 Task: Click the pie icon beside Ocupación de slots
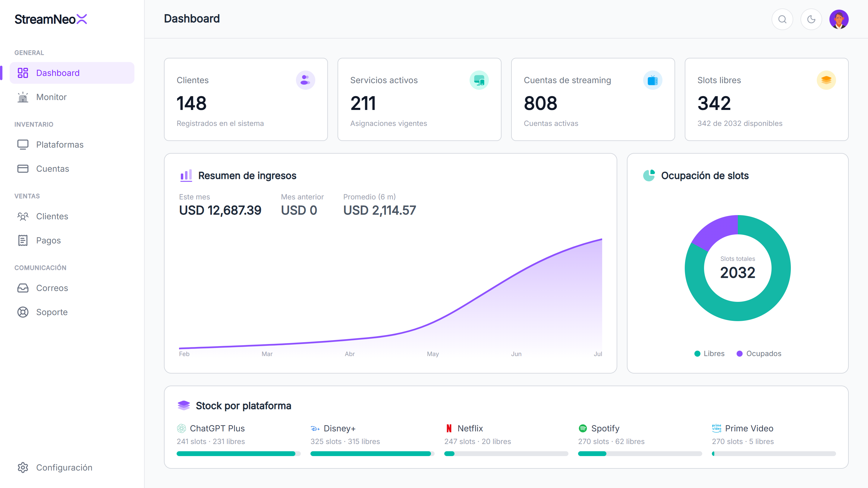click(x=649, y=175)
